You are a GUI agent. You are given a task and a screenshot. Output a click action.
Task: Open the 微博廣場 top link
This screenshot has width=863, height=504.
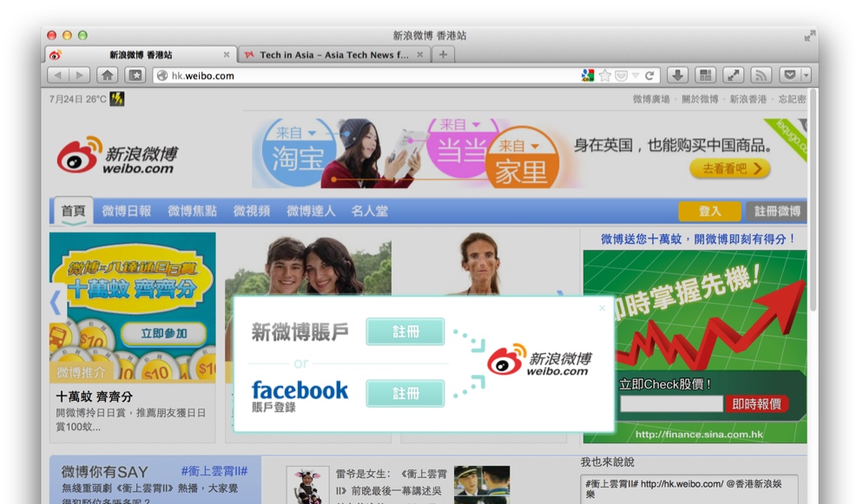point(651,99)
